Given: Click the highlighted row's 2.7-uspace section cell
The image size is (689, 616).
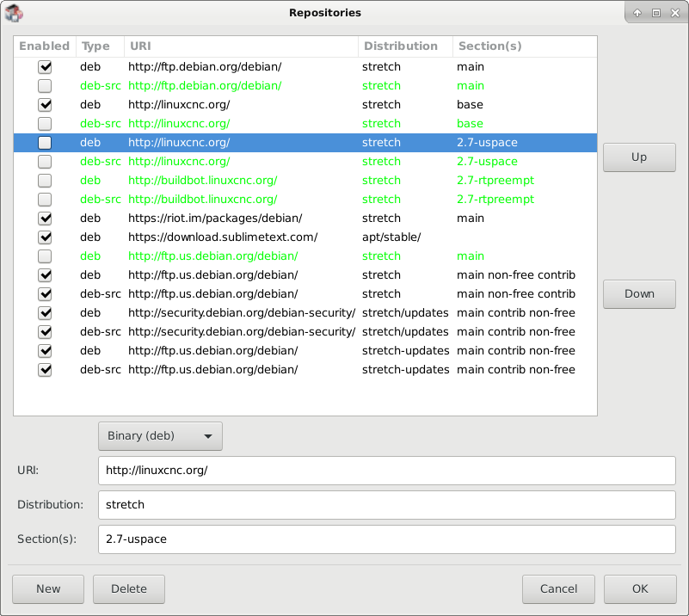Looking at the screenshot, I should tap(487, 143).
